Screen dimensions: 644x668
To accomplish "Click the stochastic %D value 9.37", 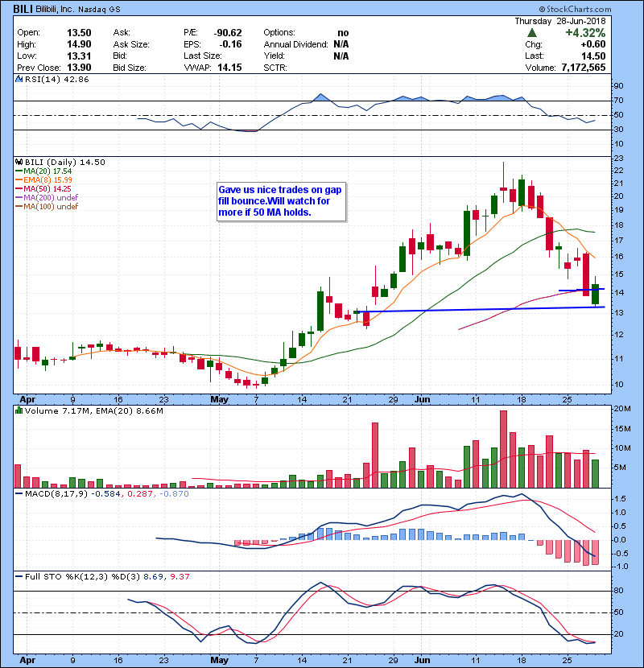I will point(180,577).
